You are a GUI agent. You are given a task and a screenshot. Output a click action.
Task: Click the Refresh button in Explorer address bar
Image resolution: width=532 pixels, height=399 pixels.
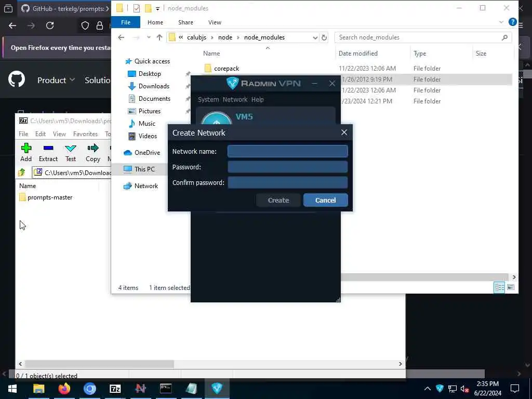tap(324, 37)
